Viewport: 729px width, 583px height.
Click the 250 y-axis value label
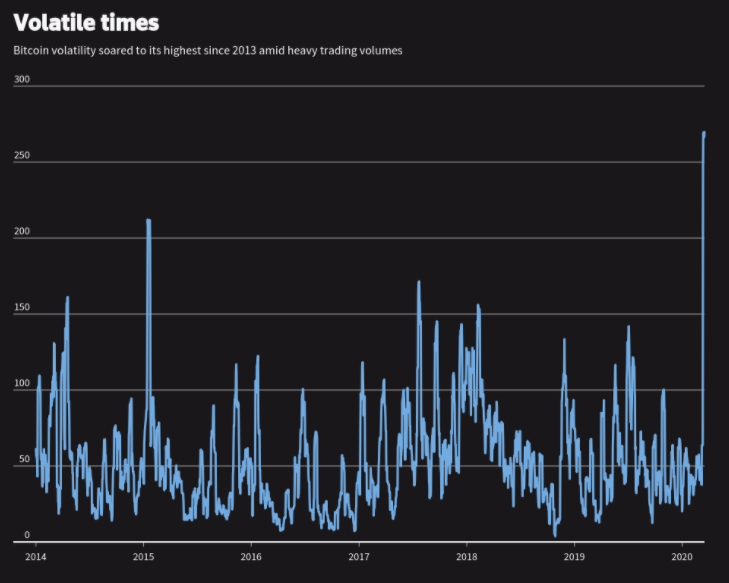(22, 155)
